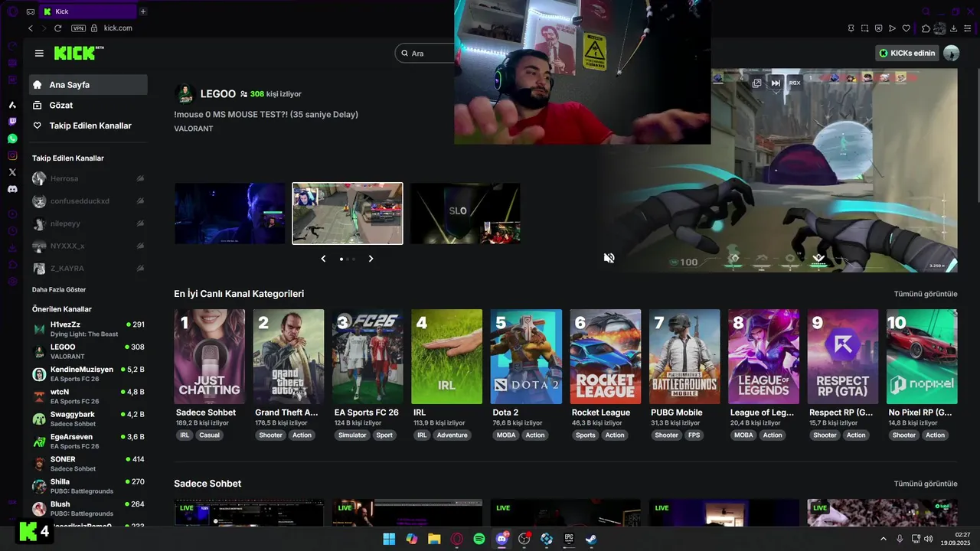Click KICKs edinin button
This screenshot has height=551, width=980.
[907, 53]
